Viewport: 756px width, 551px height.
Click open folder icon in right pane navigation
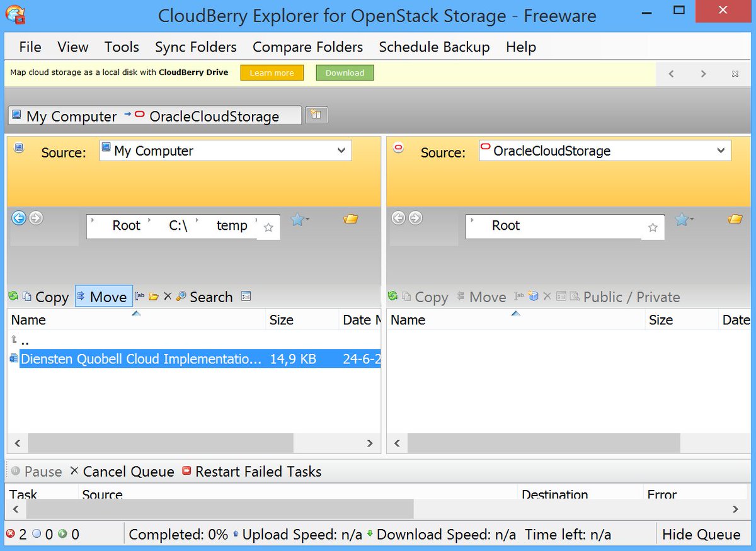point(735,219)
